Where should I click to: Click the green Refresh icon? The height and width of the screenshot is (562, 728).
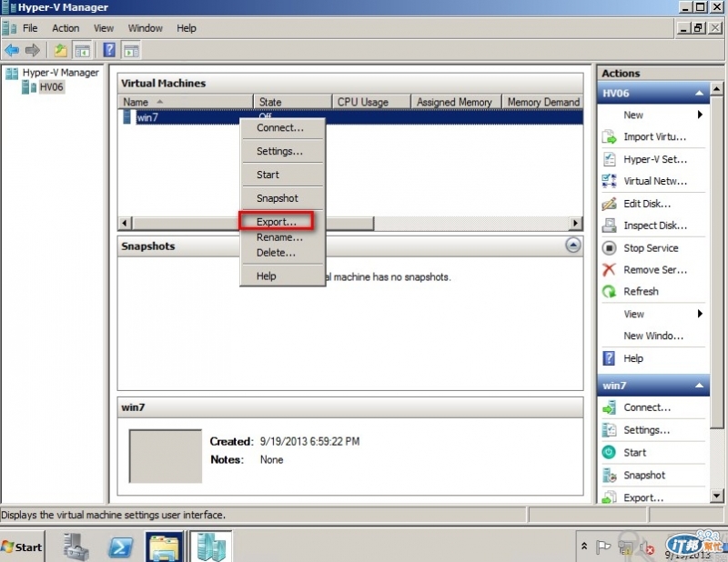(x=609, y=291)
